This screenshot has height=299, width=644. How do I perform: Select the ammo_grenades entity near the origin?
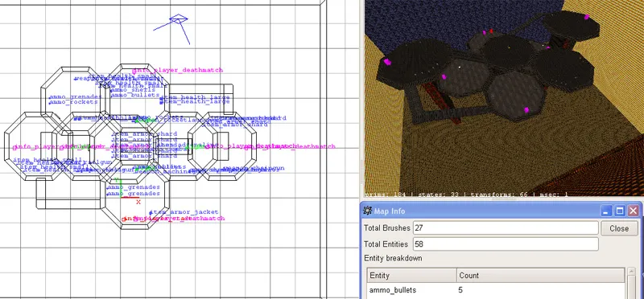click(x=133, y=193)
